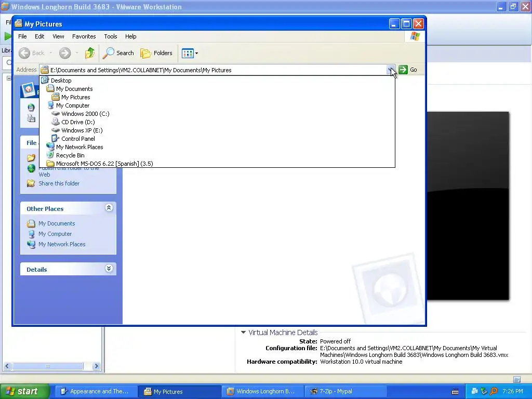Click My Documents icon in Other Places
This screenshot has width=532, height=399.
[31, 223]
